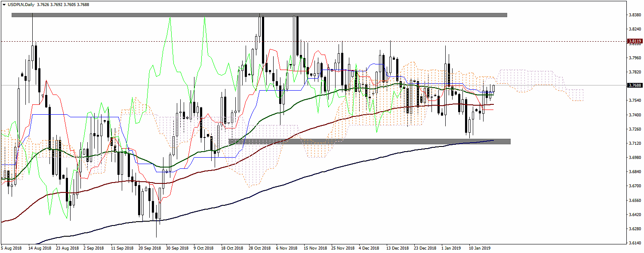Click the red 3.8119 price level tag

pos(635,42)
